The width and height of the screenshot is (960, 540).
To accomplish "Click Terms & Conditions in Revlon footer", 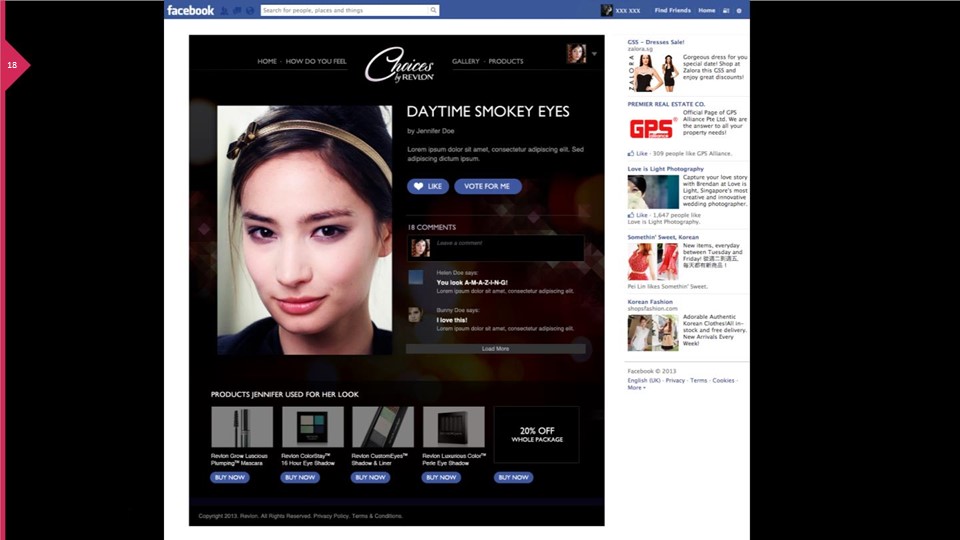I will coord(377,516).
